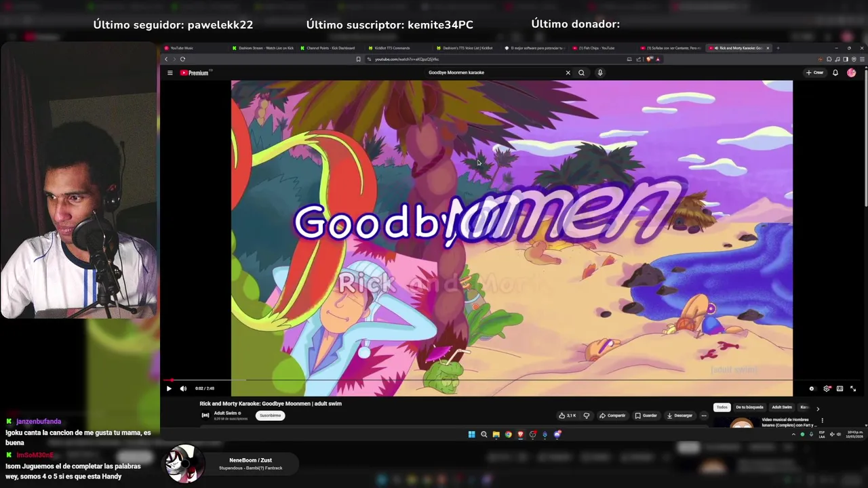Open a new browser tab
The height and width of the screenshot is (488, 868).
pyautogui.click(x=778, y=48)
